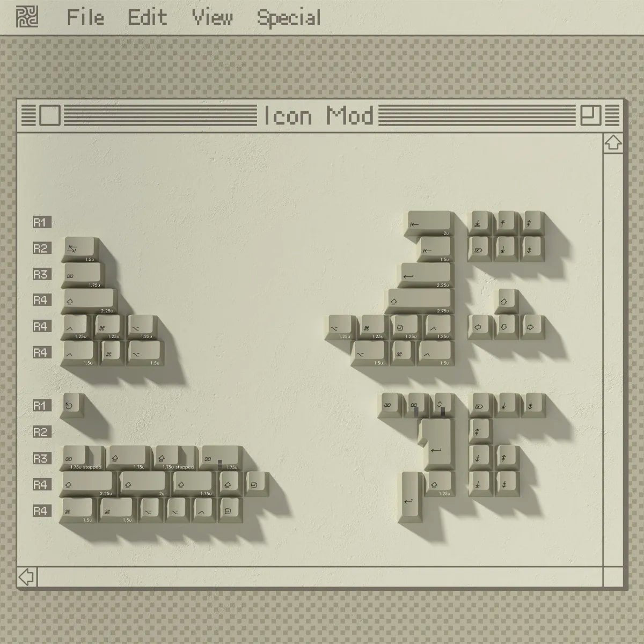Screen dimensions: 644x644
Task: Select the 2.75u shift keycap
Action: click(420, 302)
